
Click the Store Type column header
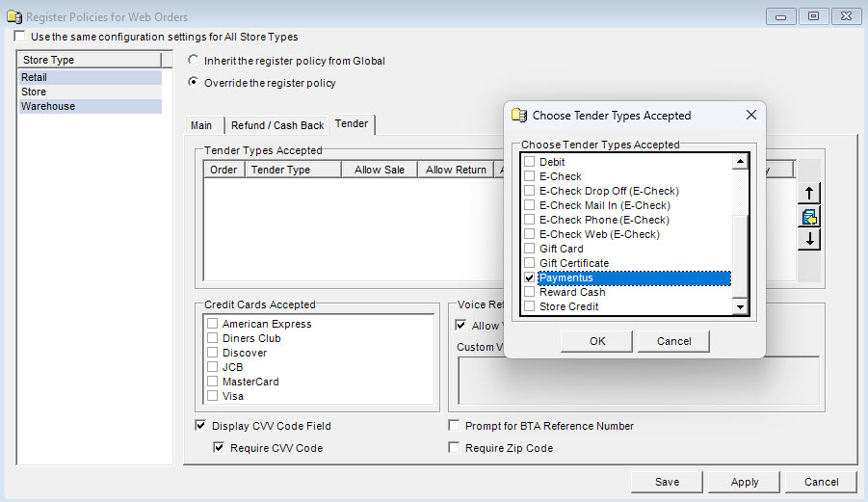click(x=90, y=60)
